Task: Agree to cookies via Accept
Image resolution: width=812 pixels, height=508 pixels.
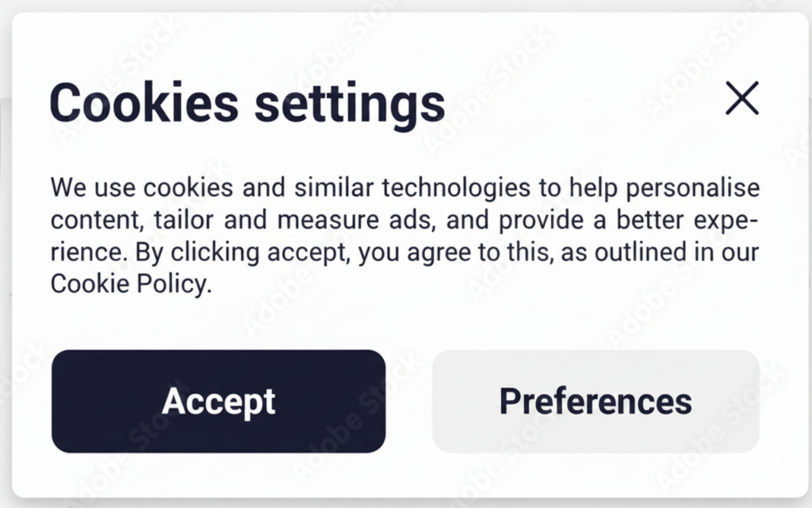Action: click(218, 402)
